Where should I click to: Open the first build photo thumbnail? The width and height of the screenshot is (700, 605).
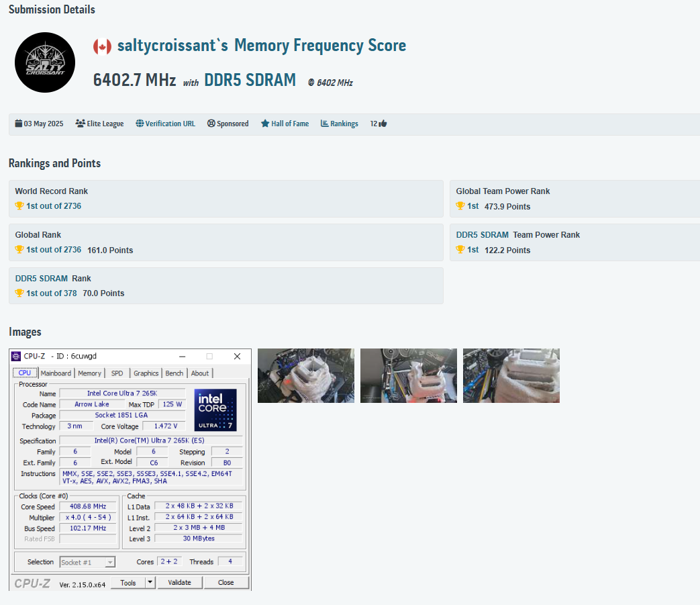(305, 375)
